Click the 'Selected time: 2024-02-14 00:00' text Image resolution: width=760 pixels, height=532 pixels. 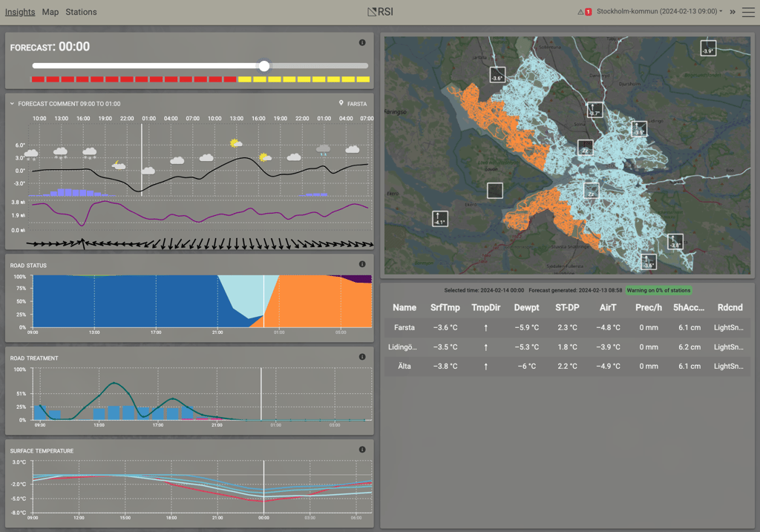coord(484,290)
